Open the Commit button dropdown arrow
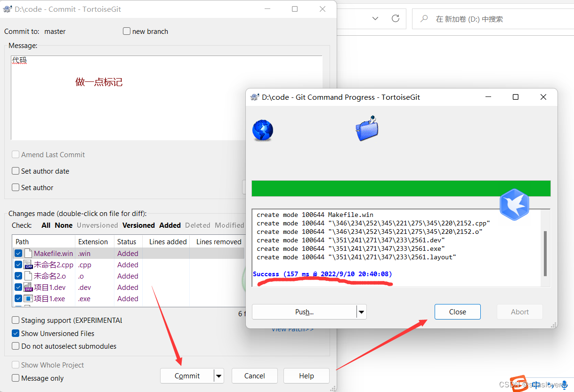This screenshot has height=392, width=574. click(219, 376)
